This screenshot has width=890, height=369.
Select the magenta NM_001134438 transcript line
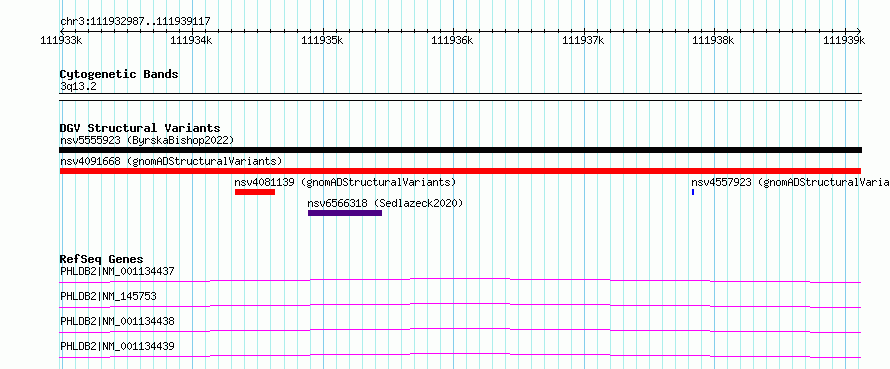click(x=460, y=329)
